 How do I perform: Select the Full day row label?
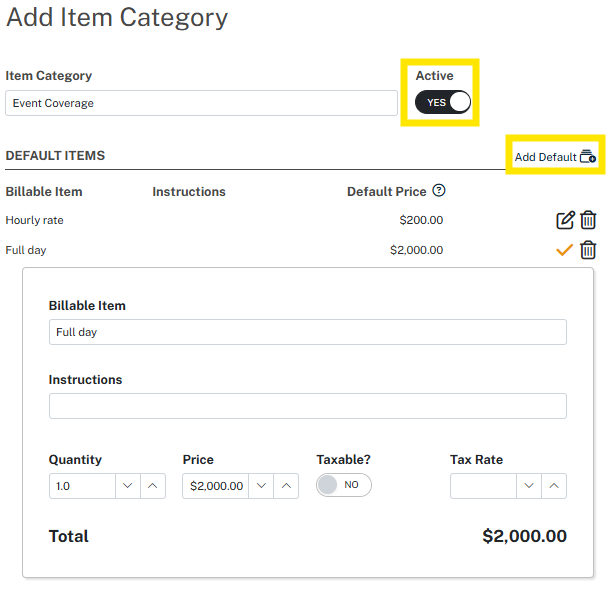click(x=26, y=250)
